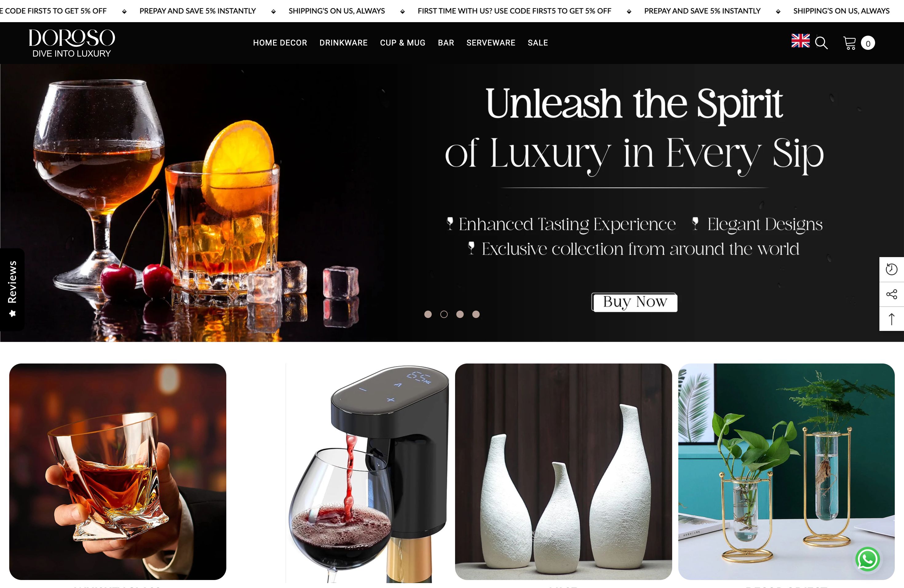Viewport: 904px width, 588px height.
Task: Click the back-to-top arrow icon
Action: [891, 319]
